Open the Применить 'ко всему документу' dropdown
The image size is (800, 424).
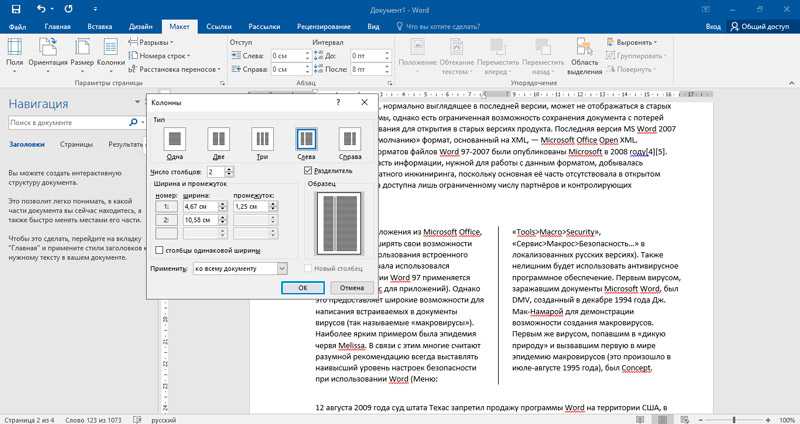[x=283, y=268]
